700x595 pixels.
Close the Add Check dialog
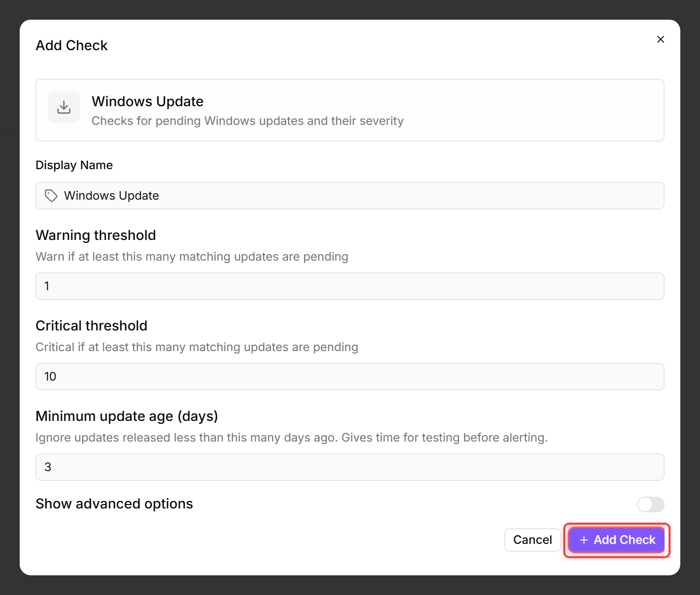point(661,39)
